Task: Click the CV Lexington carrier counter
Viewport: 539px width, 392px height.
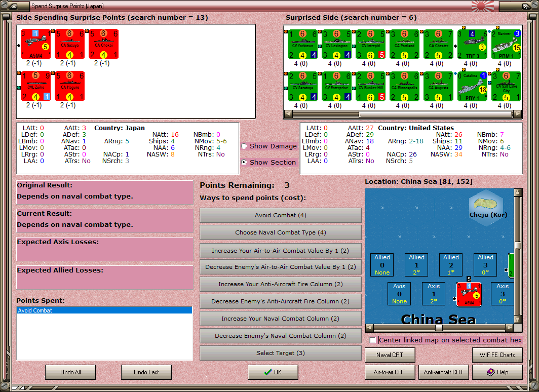Action: pyautogui.click(x=336, y=45)
